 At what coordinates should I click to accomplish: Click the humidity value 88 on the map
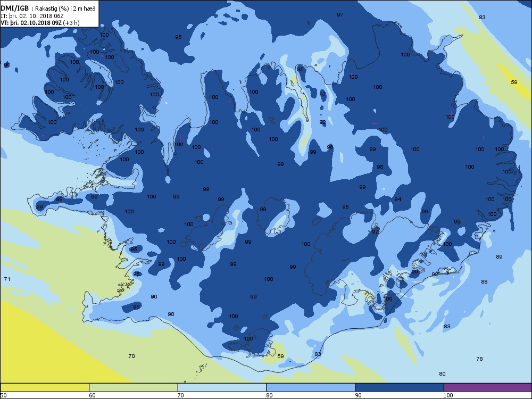pos(484,281)
